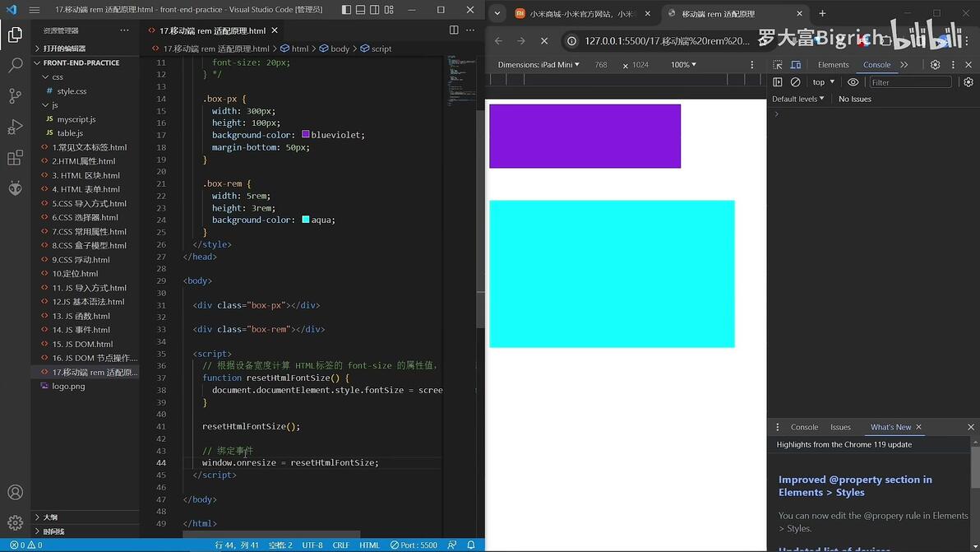Image resolution: width=980 pixels, height=552 pixels.
Task: Open the Chrome tab search dropdown
Action: (497, 13)
